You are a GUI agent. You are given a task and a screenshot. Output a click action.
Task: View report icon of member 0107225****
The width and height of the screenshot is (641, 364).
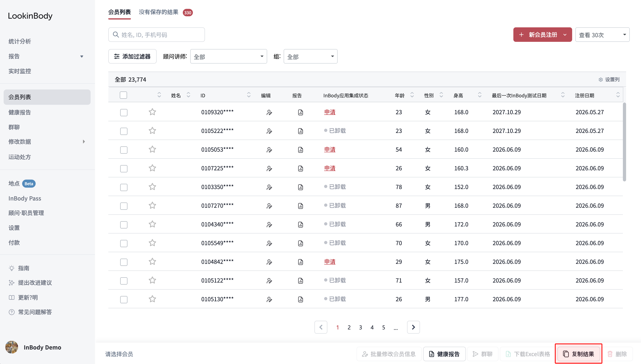point(301,169)
